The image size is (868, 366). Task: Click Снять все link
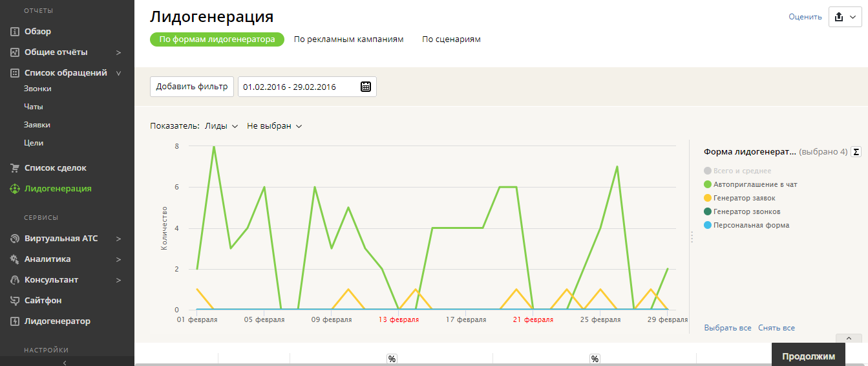point(776,328)
